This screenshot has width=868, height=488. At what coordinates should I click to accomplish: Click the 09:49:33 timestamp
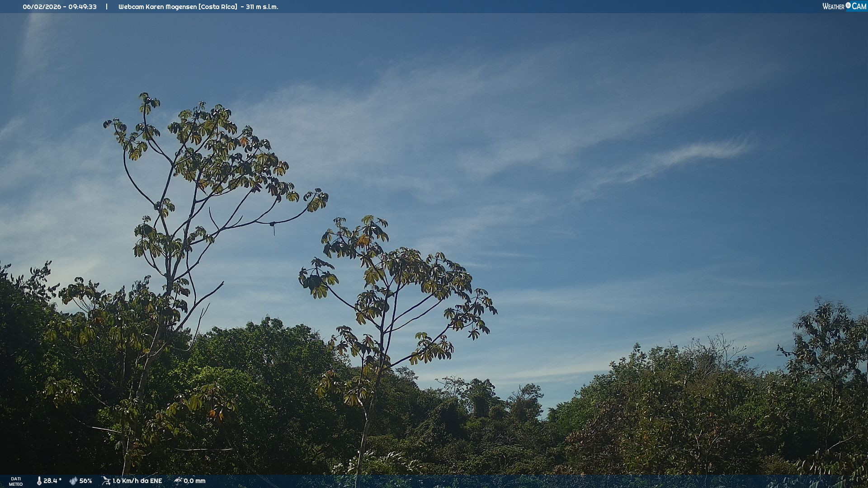pyautogui.click(x=82, y=7)
